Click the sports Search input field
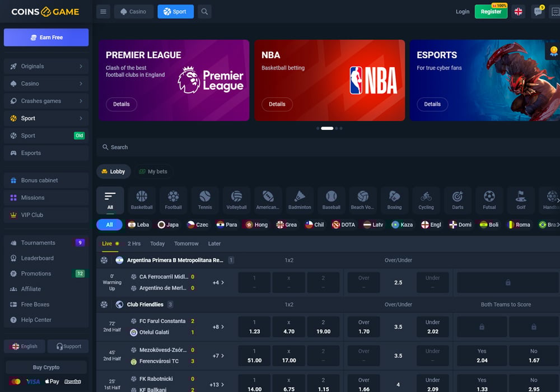This screenshot has width=560, height=392. [328, 147]
